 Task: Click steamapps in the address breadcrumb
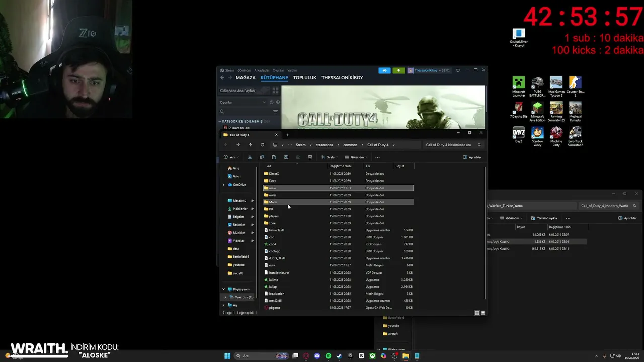[325, 145]
